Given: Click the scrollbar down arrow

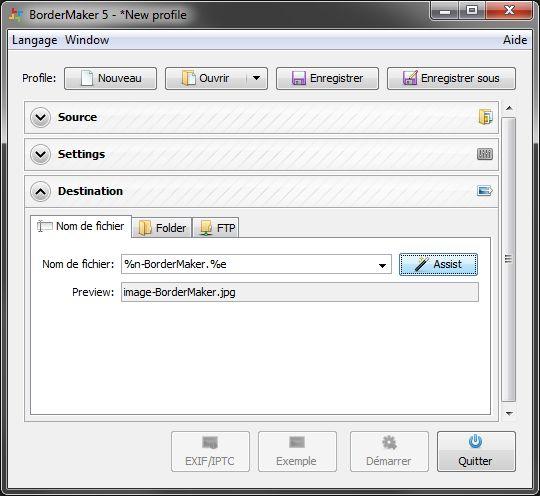Looking at the screenshot, I should pyautogui.click(x=509, y=413).
